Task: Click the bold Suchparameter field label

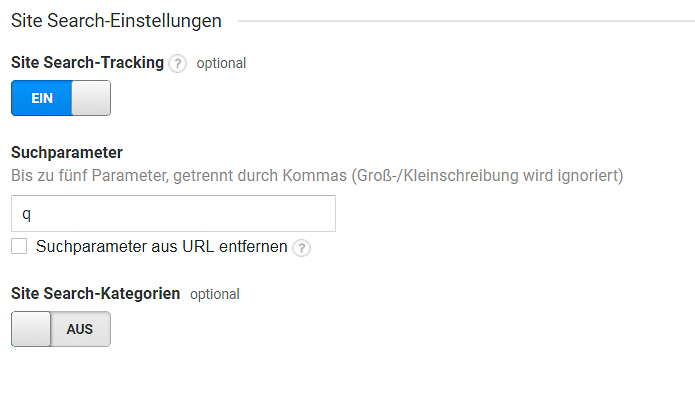Action: pyautogui.click(x=66, y=152)
